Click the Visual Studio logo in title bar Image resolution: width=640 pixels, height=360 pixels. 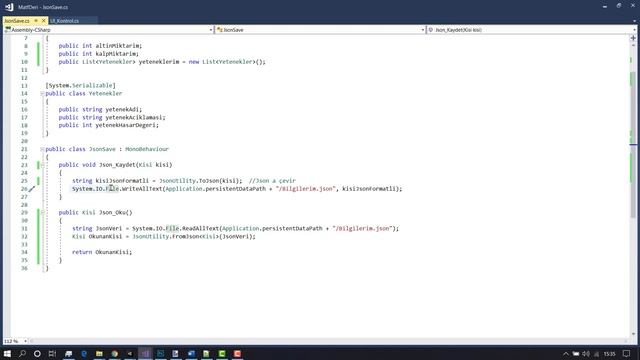9,7
